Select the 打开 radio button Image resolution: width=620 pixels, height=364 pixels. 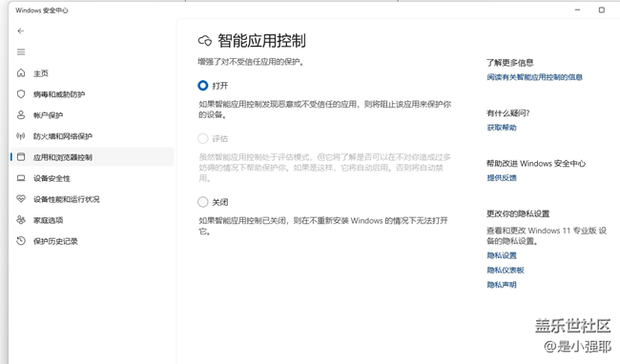coord(203,85)
